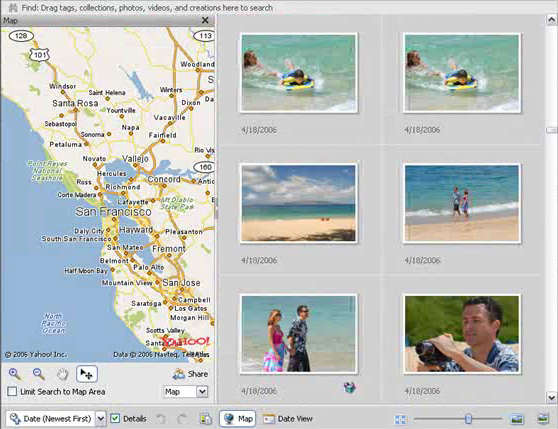Select the empty beach and clouds photo
The height and width of the screenshot is (429, 558).
[299, 203]
